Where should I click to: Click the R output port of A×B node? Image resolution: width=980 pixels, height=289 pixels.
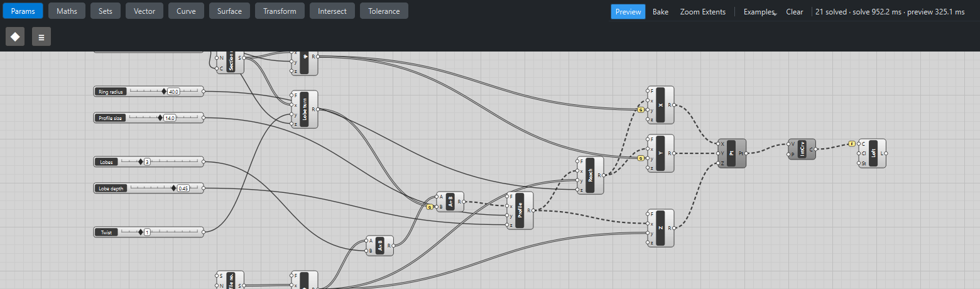pos(393,246)
